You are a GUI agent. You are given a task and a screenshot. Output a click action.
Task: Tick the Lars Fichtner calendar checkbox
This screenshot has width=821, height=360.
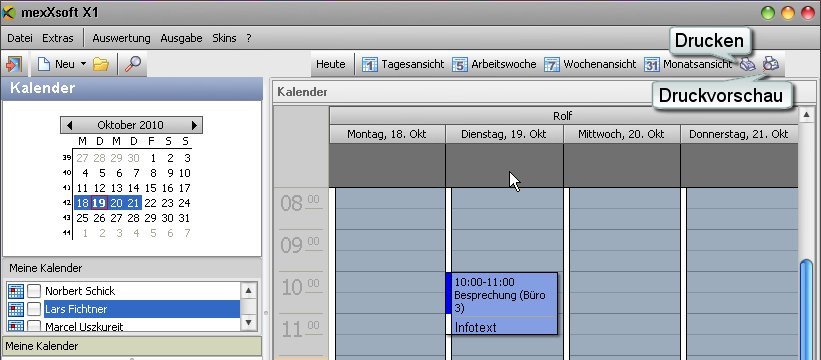pyautogui.click(x=34, y=309)
